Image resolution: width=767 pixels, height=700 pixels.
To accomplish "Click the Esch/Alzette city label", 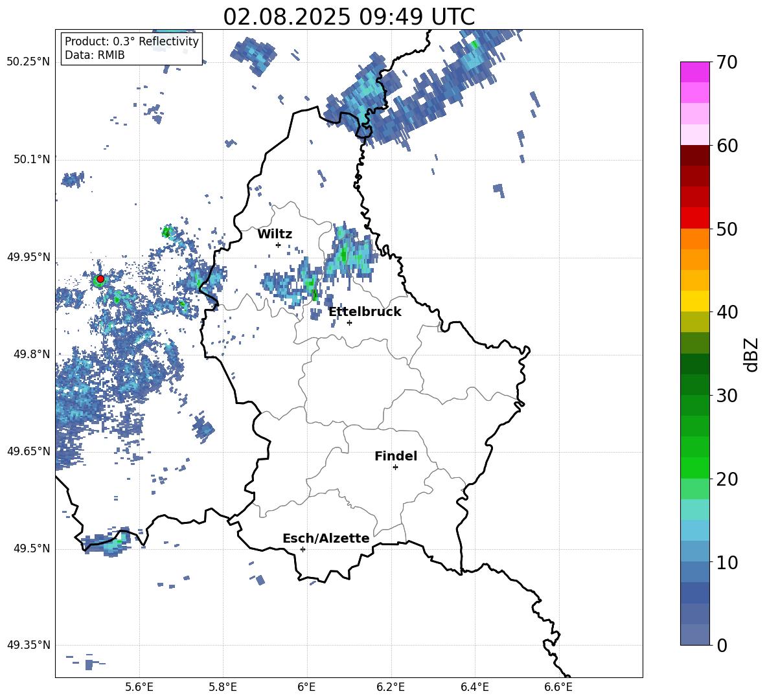I will pos(326,538).
